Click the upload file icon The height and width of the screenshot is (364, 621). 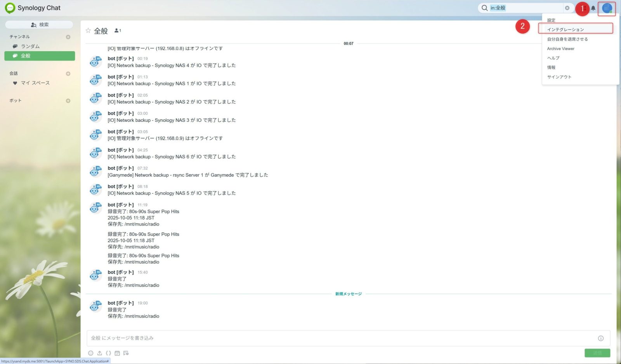pos(99,353)
